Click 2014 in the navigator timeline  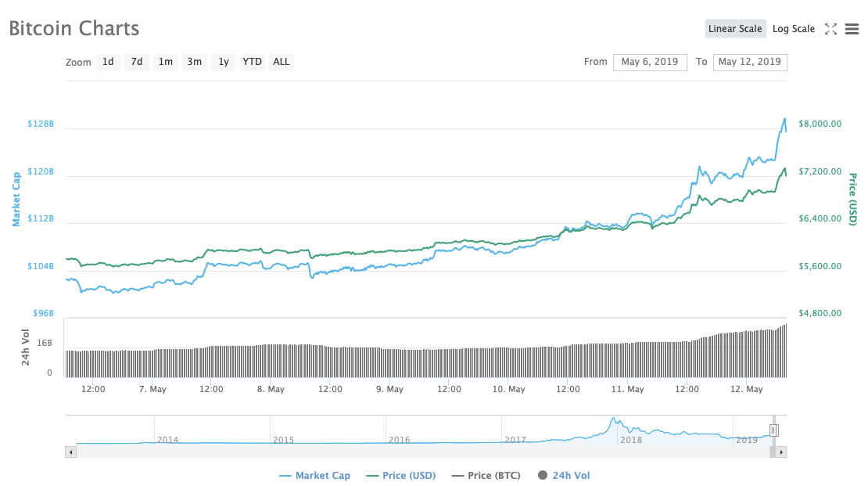(167, 440)
